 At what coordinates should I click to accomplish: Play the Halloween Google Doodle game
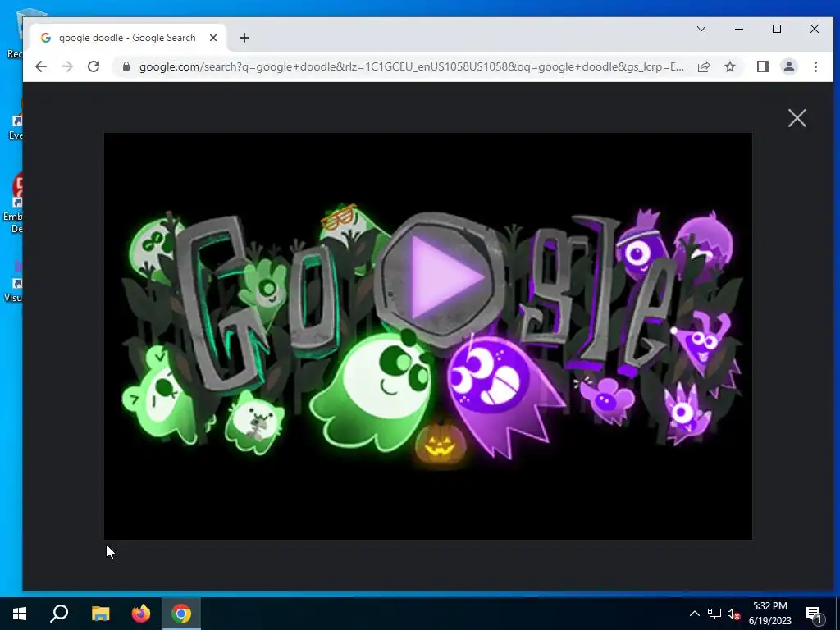(x=441, y=279)
